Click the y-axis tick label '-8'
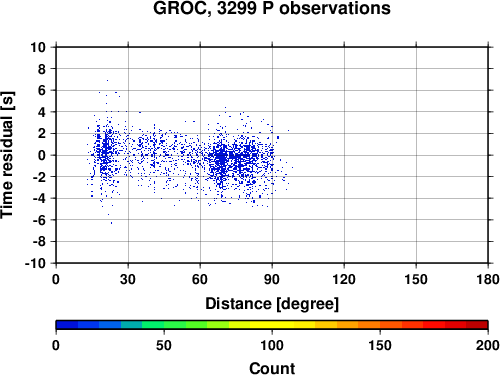 tap(39, 242)
